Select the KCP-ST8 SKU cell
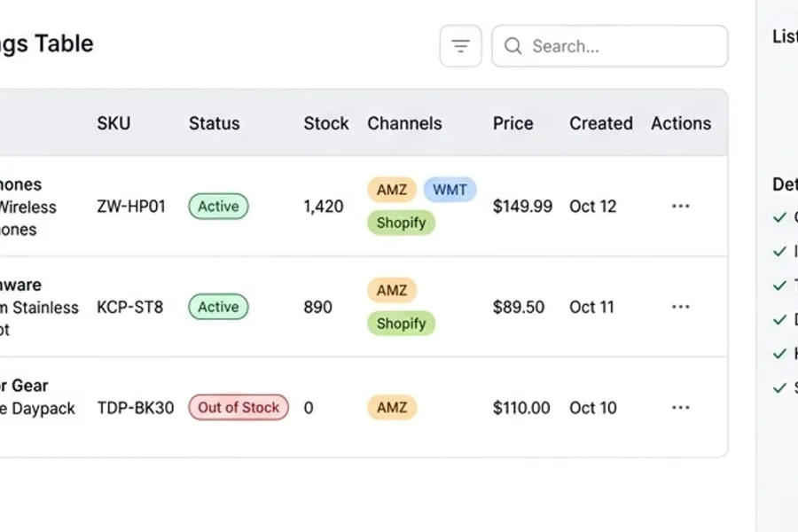798x532 pixels. [x=129, y=307]
